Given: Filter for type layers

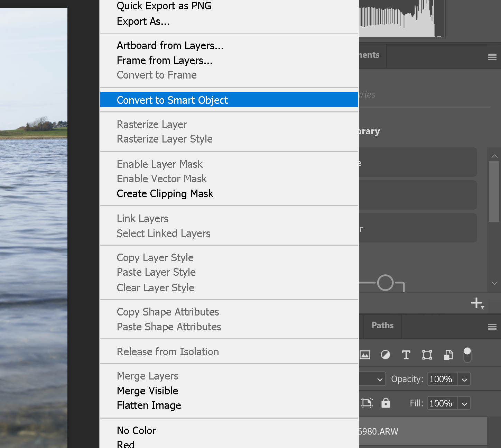Looking at the screenshot, I should coord(406,355).
